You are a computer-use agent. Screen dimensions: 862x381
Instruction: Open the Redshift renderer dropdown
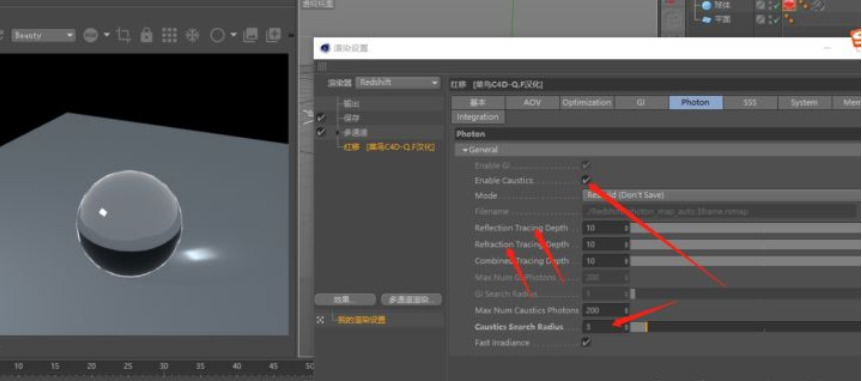397,83
